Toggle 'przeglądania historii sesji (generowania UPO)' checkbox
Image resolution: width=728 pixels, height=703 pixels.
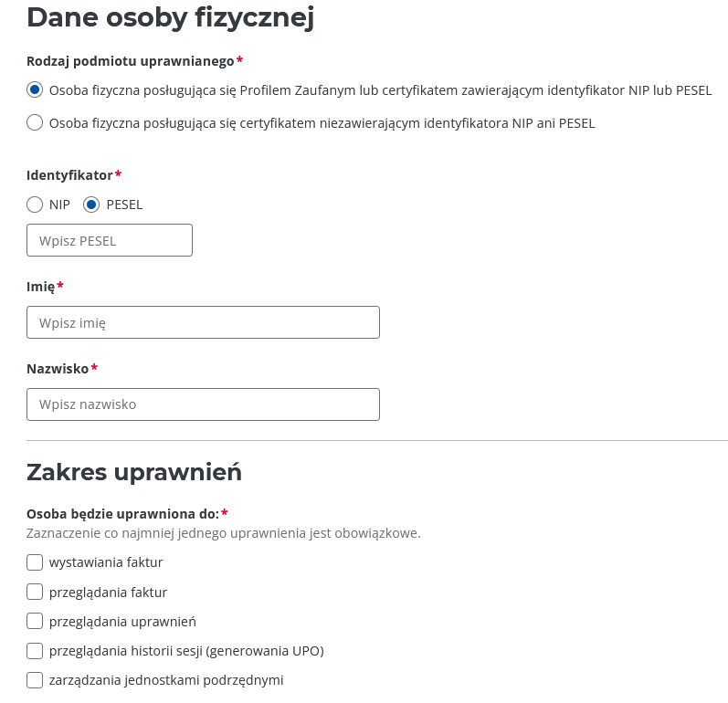(x=35, y=651)
